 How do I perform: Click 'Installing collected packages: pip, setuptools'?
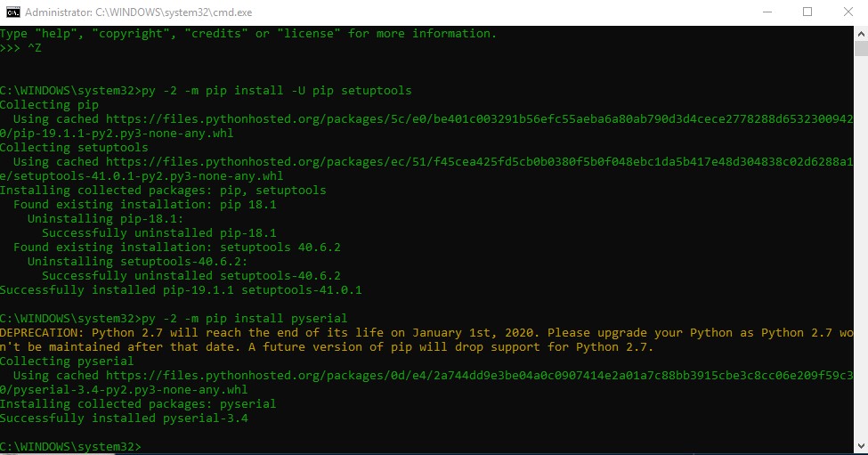click(163, 191)
